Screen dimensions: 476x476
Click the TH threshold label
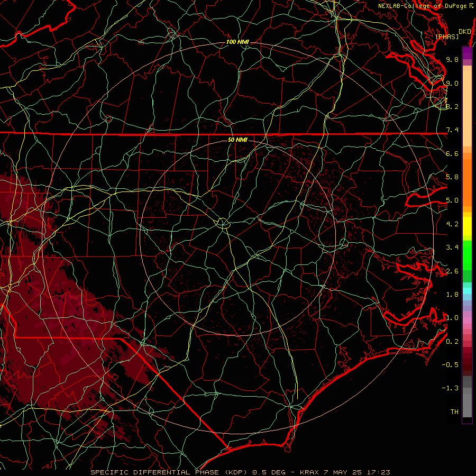454,412
